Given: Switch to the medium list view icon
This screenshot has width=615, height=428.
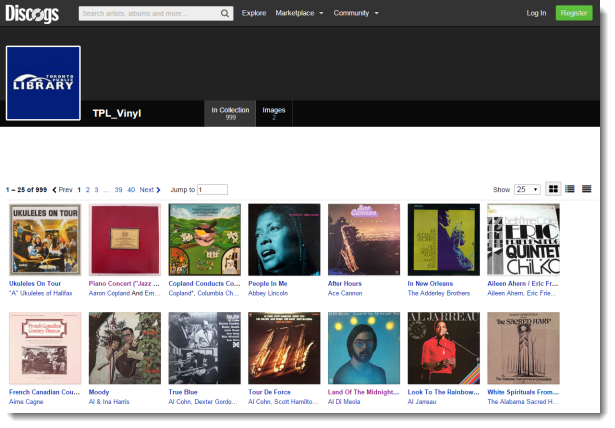Looking at the screenshot, I should [570, 189].
